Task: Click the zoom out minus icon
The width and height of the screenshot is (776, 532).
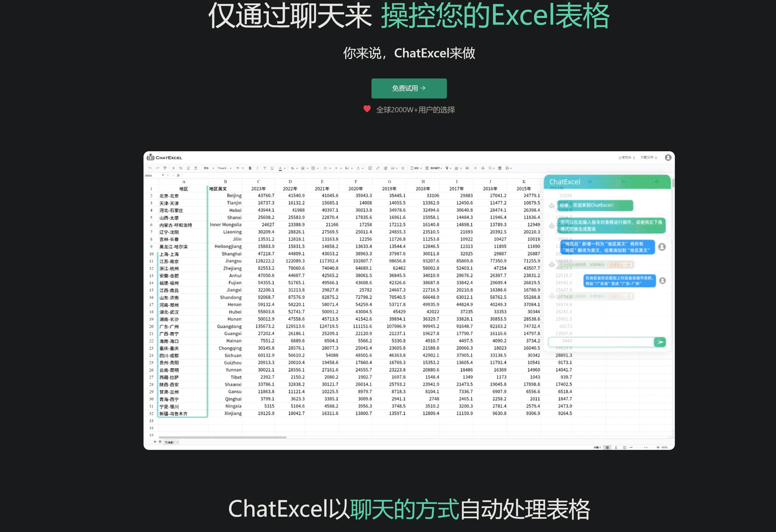Action: [631, 448]
